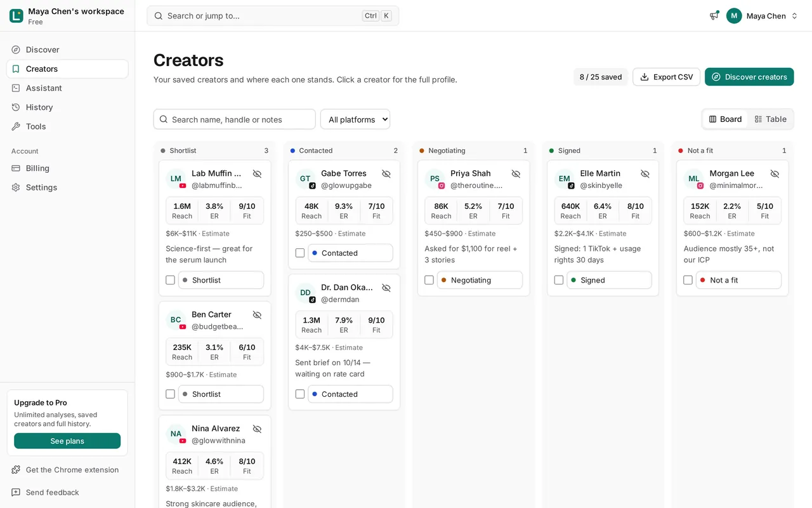Screen dimensions: 812x508
Task: Toggle visibility on Nina Alvarez card
Action: (x=257, y=429)
